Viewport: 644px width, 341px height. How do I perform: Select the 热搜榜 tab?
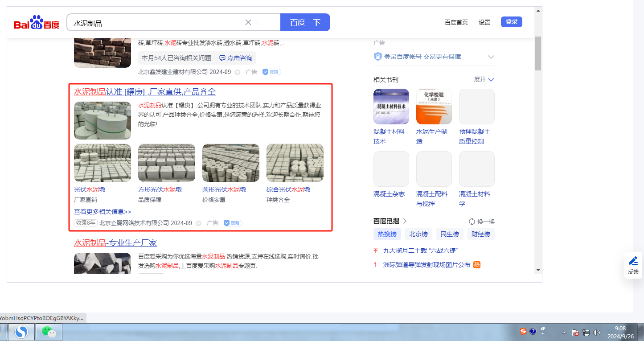point(387,234)
